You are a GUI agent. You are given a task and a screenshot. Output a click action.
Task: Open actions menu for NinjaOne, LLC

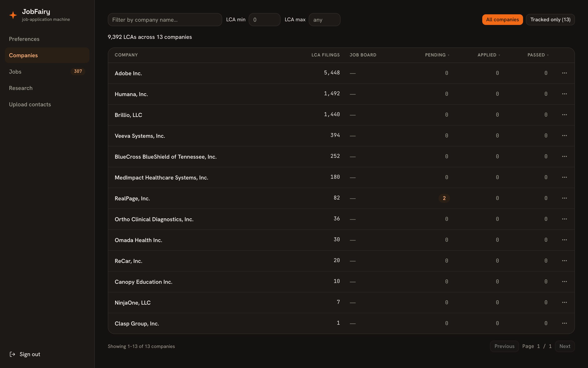[x=564, y=303]
